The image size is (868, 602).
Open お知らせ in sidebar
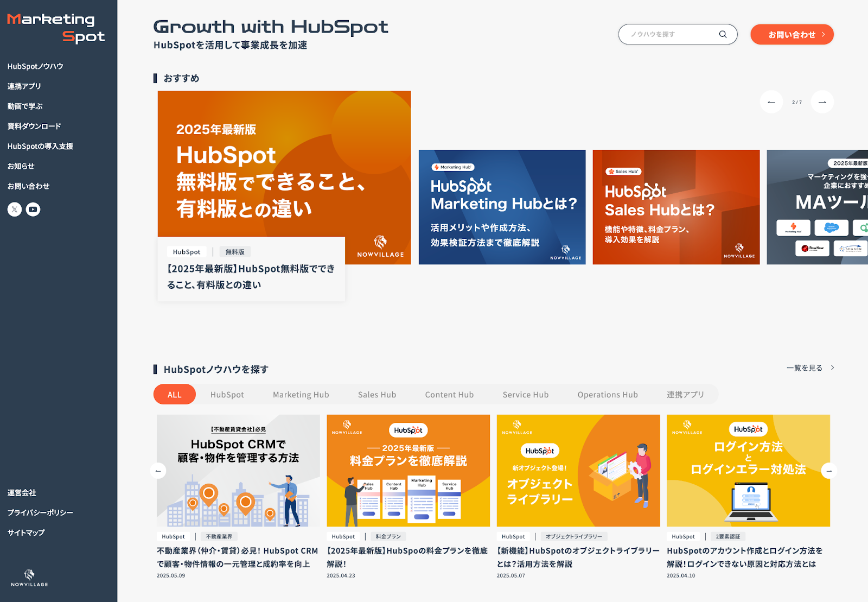click(21, 166)
